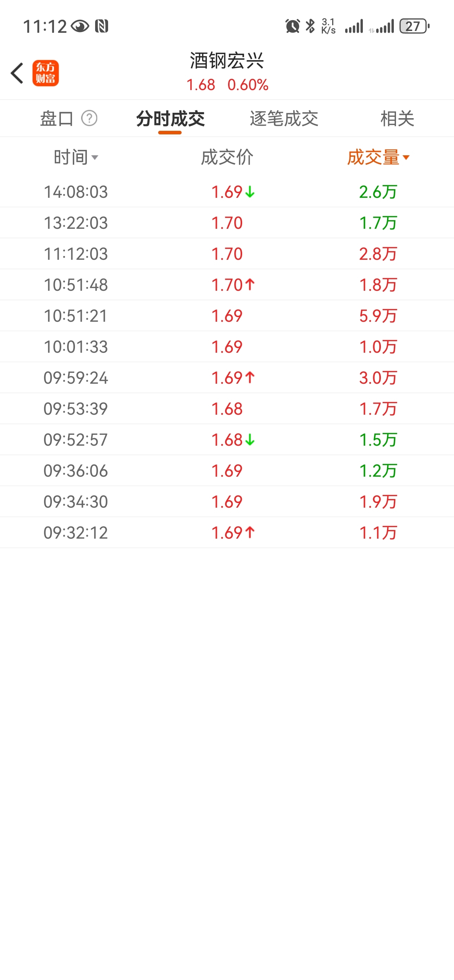Tap the 09:32:12 trade row
This screenshot has height=980, width=454.
coord(227,533)
